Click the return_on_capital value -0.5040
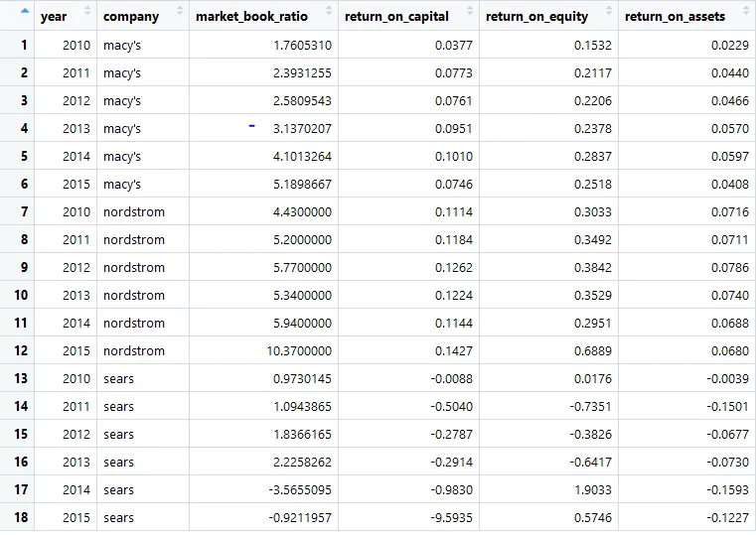This screenshot has height=535, width=756. pos(451,406)
